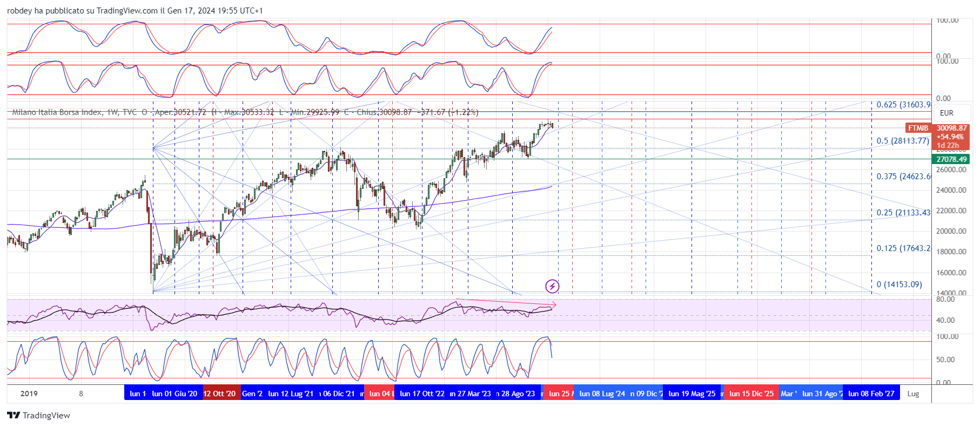Click the 'Milano Italia Borsa Index' chart title
Screen dimensions: 980x427
(x=57, y=112)
